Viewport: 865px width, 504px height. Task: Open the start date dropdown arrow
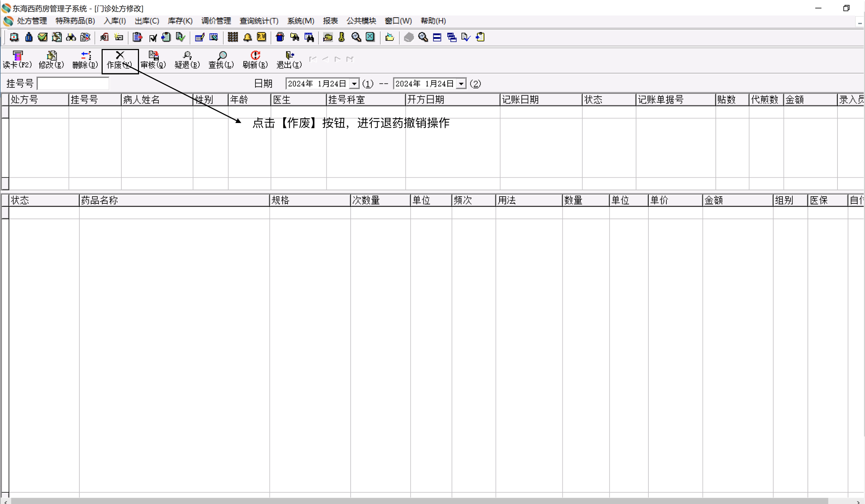click(354, 84)
